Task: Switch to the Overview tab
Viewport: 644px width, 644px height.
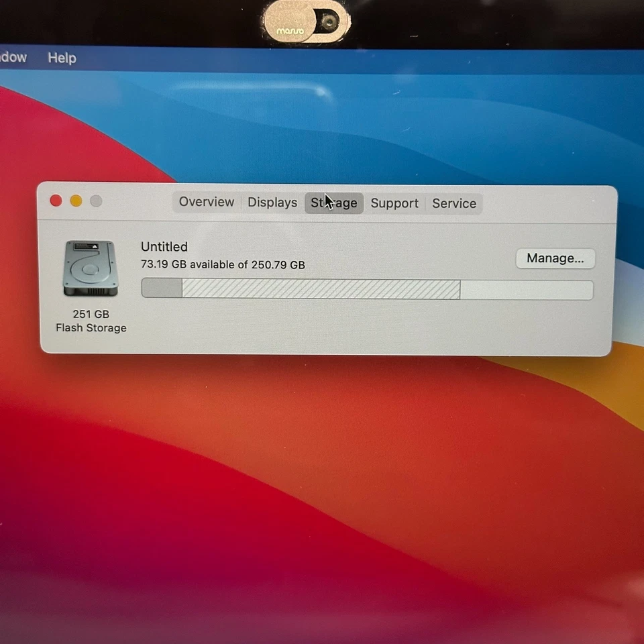Action: click(x=206, y=202)
